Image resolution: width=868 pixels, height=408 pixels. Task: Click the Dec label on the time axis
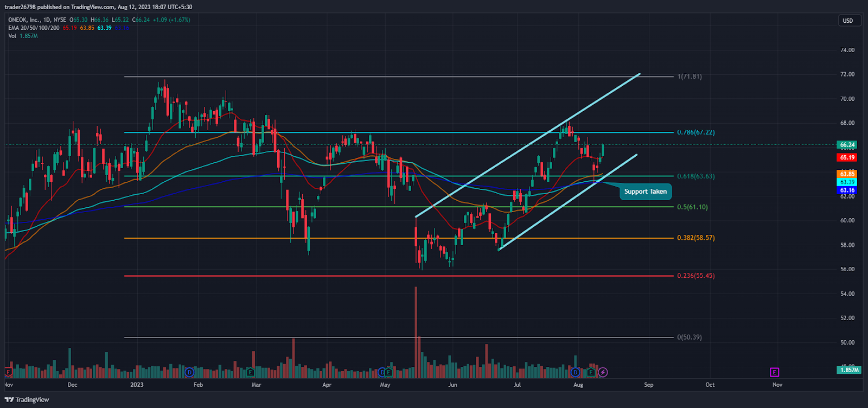click(x=73, y=385)
